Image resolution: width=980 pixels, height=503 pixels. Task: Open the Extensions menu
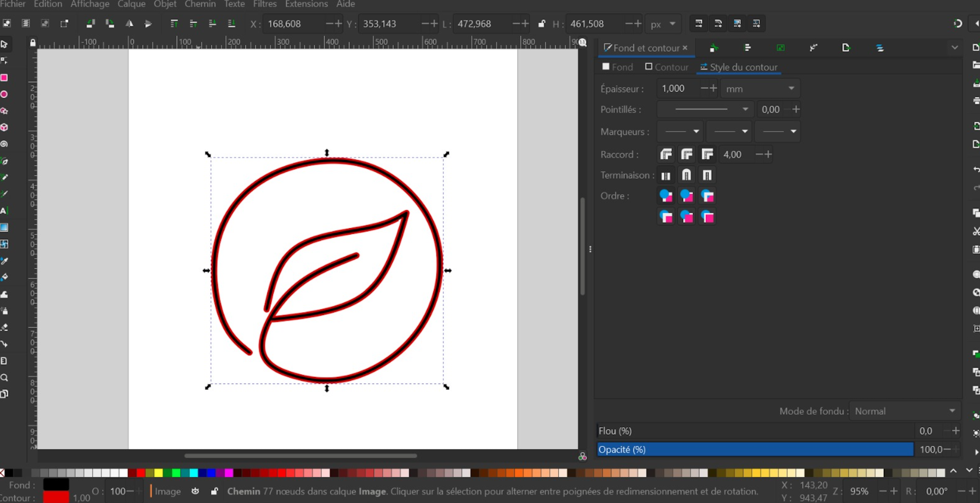306,4
